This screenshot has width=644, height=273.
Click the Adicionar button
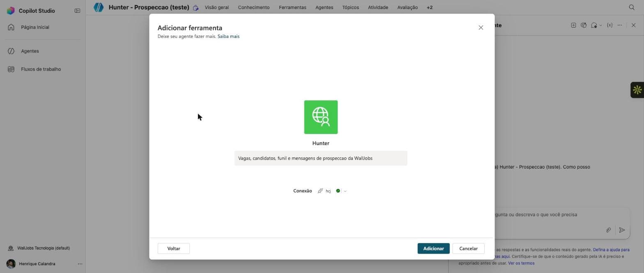coord(434,248)
